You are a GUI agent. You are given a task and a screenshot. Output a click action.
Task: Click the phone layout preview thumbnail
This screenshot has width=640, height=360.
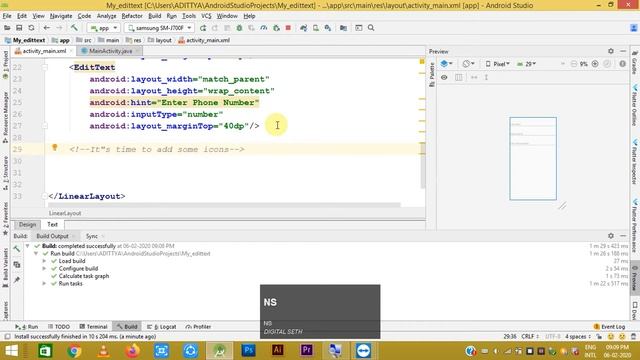(533, 158)
